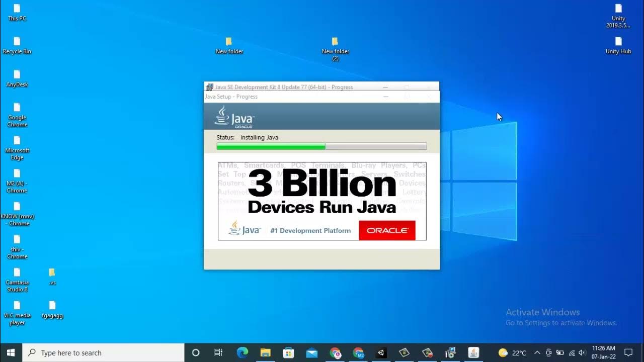Open Unity from the taskbar
Viewport: 644px width, 362px height.
381,352
